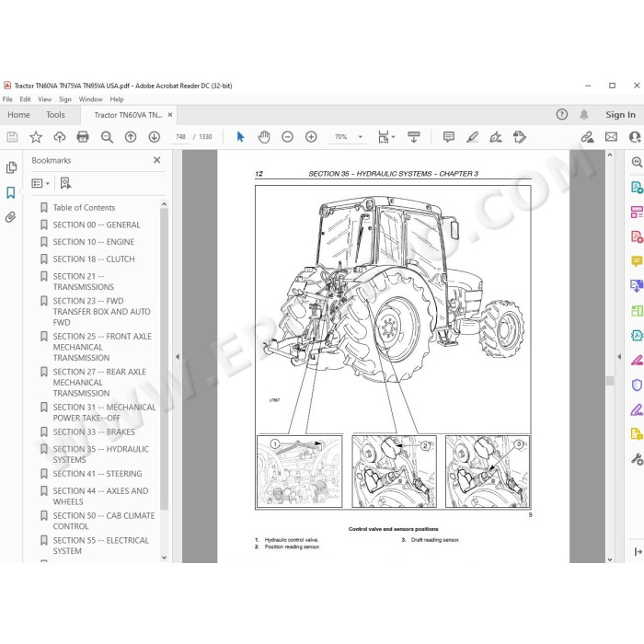Screen dimensions: 644x644
Task: Select the Highlight text tool
Action: coord(472,137)
